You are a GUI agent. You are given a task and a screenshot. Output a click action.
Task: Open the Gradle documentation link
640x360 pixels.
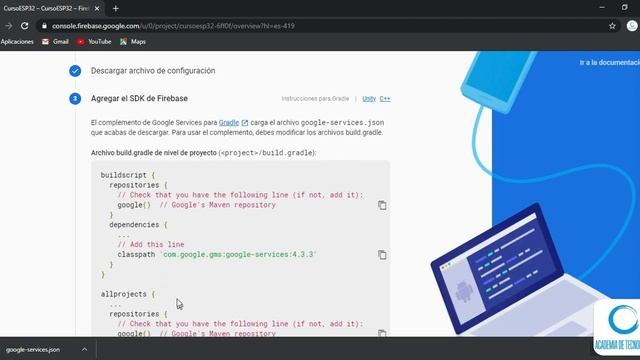point(229,122)
